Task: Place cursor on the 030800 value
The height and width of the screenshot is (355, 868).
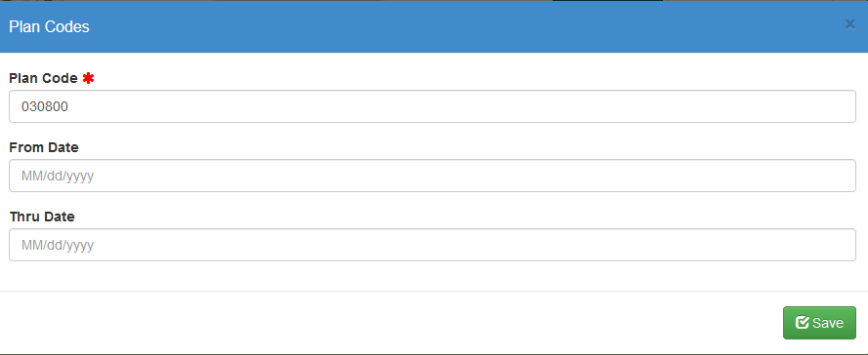Action: click(44, 106)
